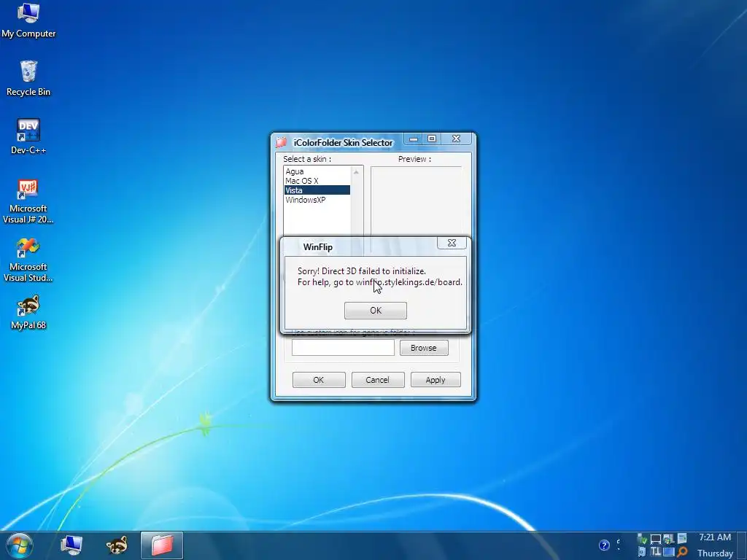Click the document page tray icon
The width and height of the screenshot is (747, 560).
pos(682,538)
